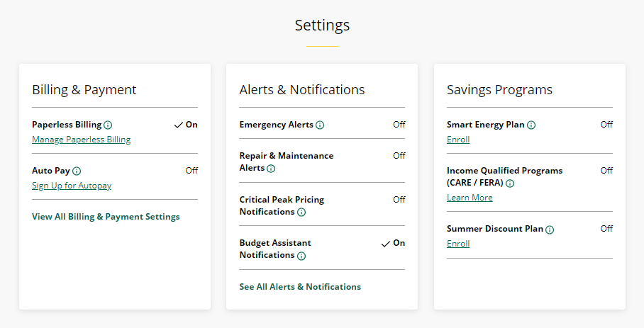Open See All Alerts & Notifications
The image size is (644, 328).
[300, 287]
